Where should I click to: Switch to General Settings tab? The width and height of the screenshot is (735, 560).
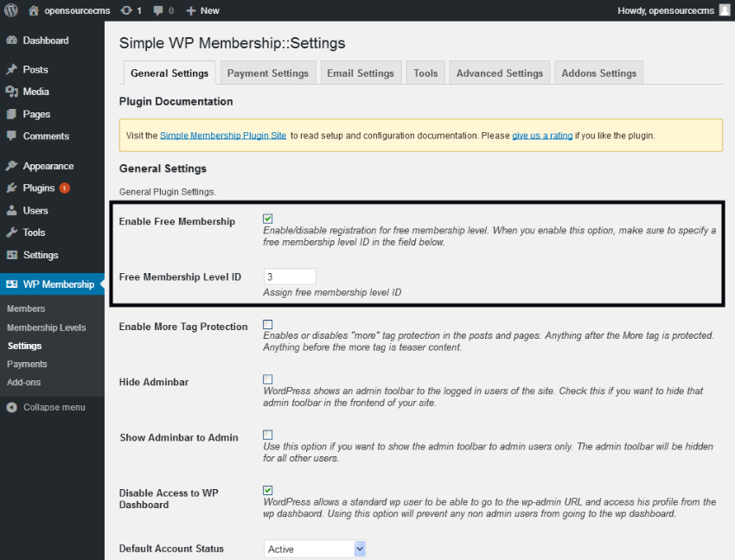[169, 73]
